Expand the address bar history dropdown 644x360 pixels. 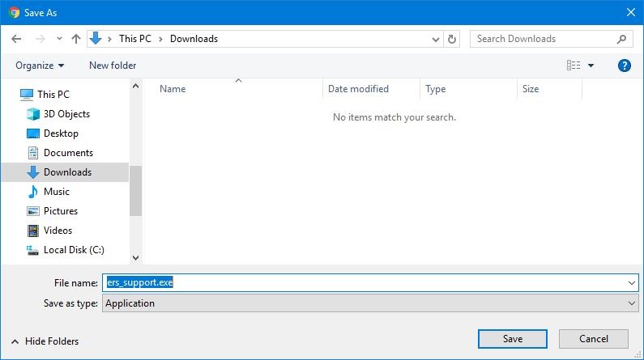coord(436,40)
